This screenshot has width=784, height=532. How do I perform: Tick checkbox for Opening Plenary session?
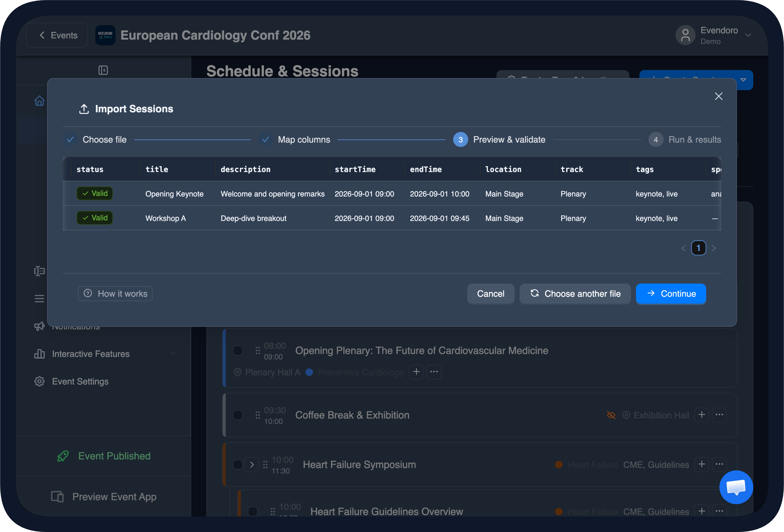(238, 351)
